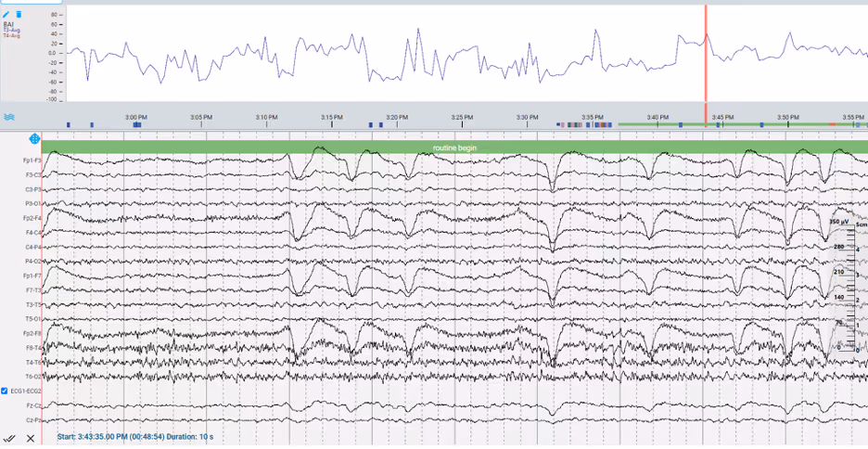The image size is (868, 449).
Task: Click the P3-O1 channel label
Action: [32, 204]
